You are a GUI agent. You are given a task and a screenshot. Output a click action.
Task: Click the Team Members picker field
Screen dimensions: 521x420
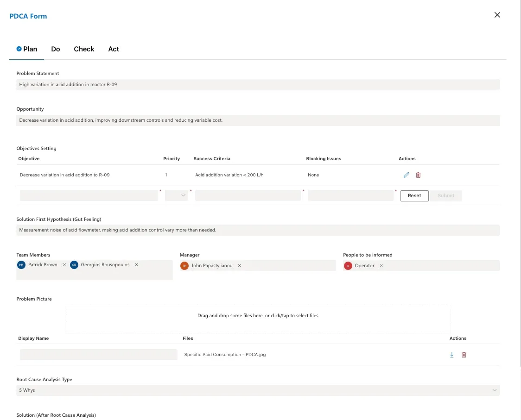[x=95, y=270]
